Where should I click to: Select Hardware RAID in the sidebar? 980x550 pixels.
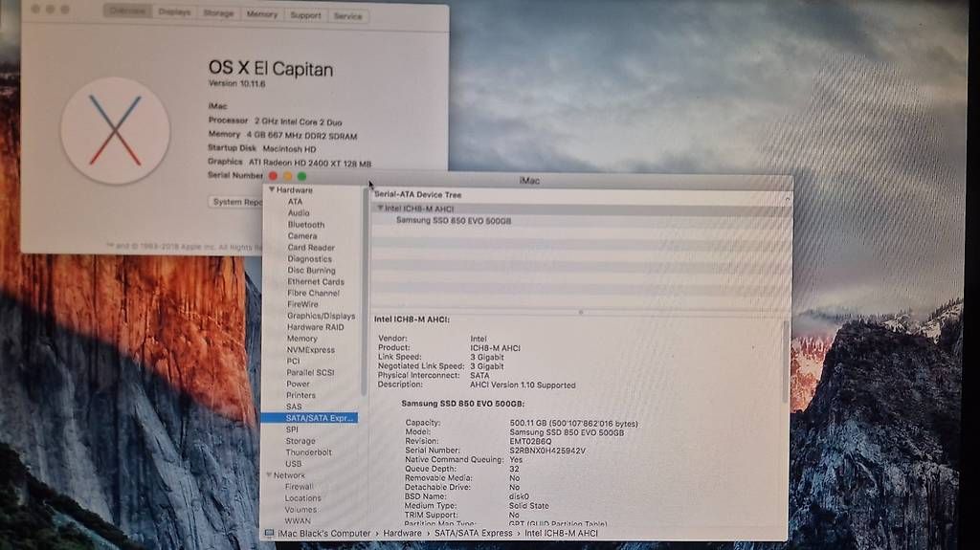pos(315,327)
